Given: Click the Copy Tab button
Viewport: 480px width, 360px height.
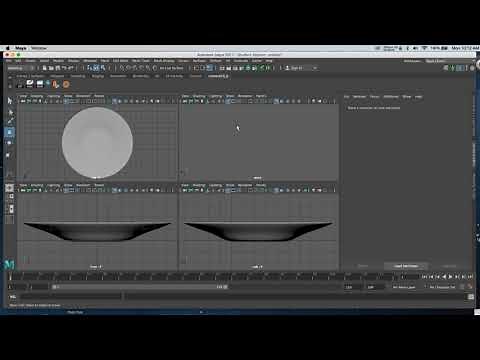Looking at the screenshot, I should (449, 266).
